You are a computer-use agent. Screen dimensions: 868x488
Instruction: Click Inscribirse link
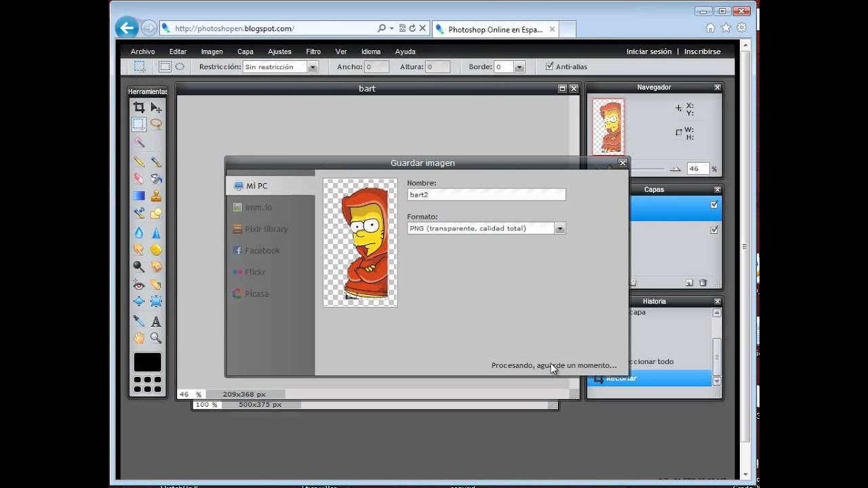(703, 52)
